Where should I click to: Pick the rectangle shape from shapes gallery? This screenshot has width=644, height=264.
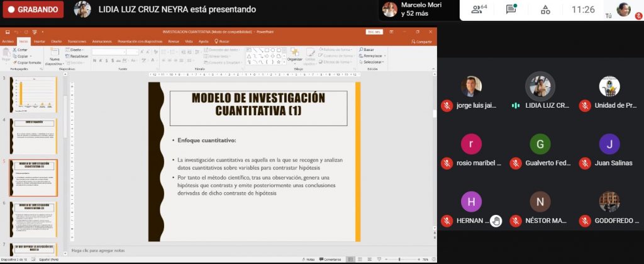[267, 50]
